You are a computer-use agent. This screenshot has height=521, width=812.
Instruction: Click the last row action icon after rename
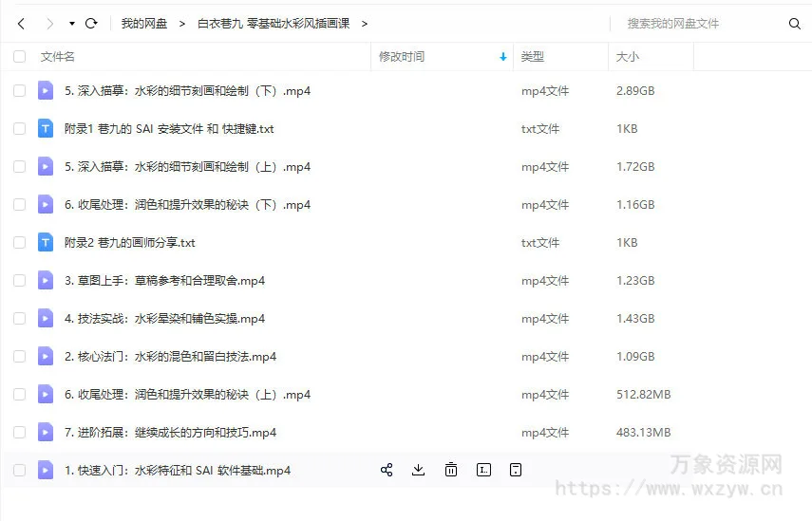tap(516, 470)
